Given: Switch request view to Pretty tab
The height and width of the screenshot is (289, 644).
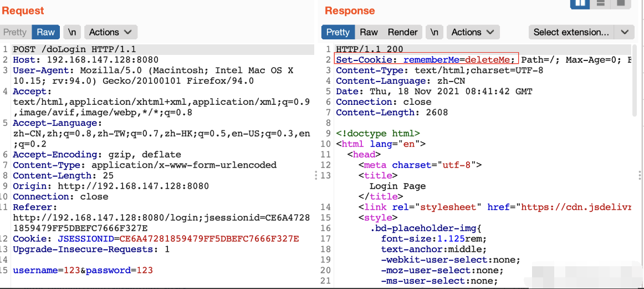Looking at the screenshot, I should (15, 32).
